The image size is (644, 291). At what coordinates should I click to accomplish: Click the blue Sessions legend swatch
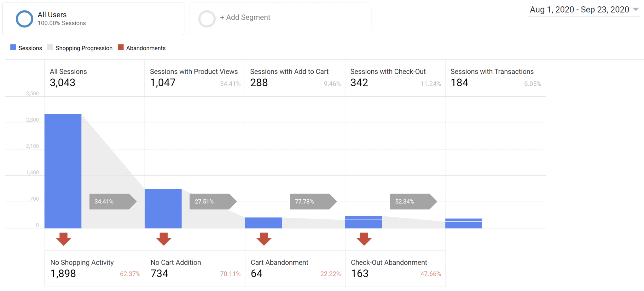tap(13, 47)
